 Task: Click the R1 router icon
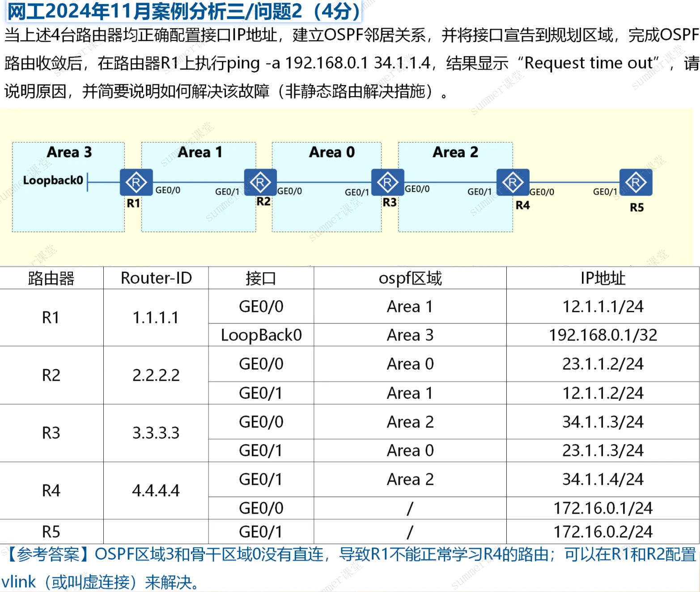click(136, 182)
